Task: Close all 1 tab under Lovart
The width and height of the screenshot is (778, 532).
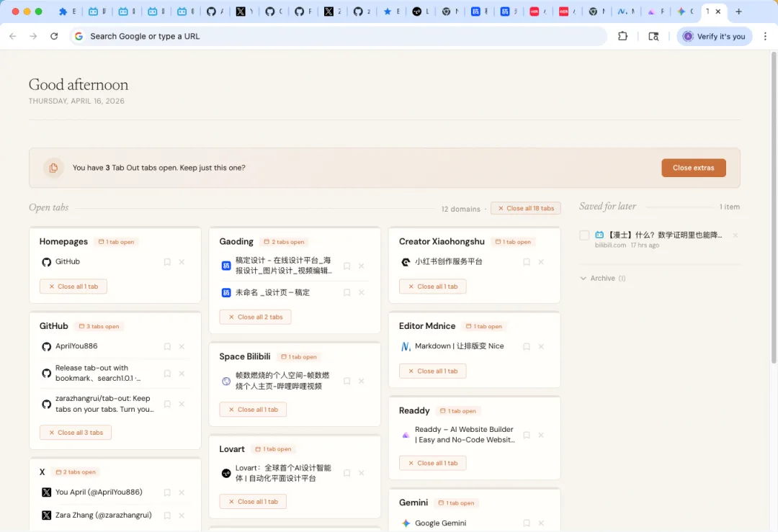Action: 253,502
